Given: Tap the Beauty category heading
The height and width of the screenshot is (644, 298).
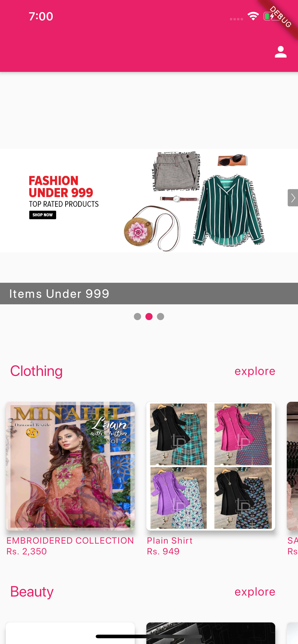Looking at the screenshot, I should [x=32, y=592].
